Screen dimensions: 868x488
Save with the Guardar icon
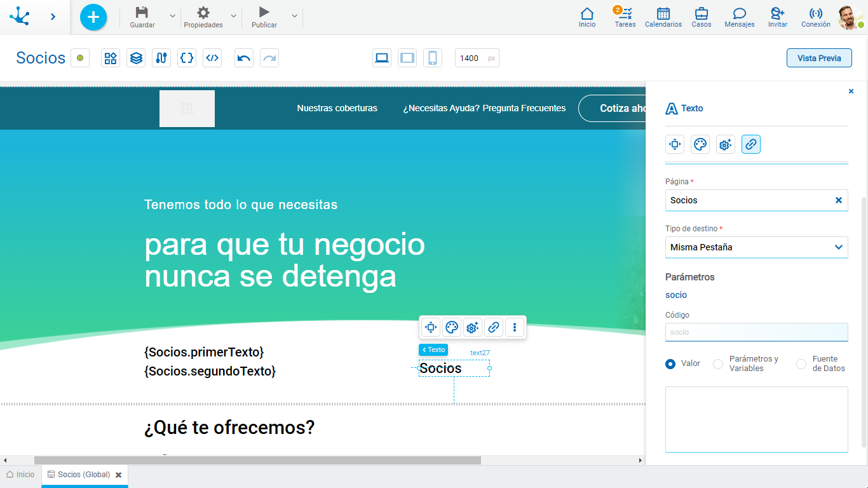coord(142,13)
